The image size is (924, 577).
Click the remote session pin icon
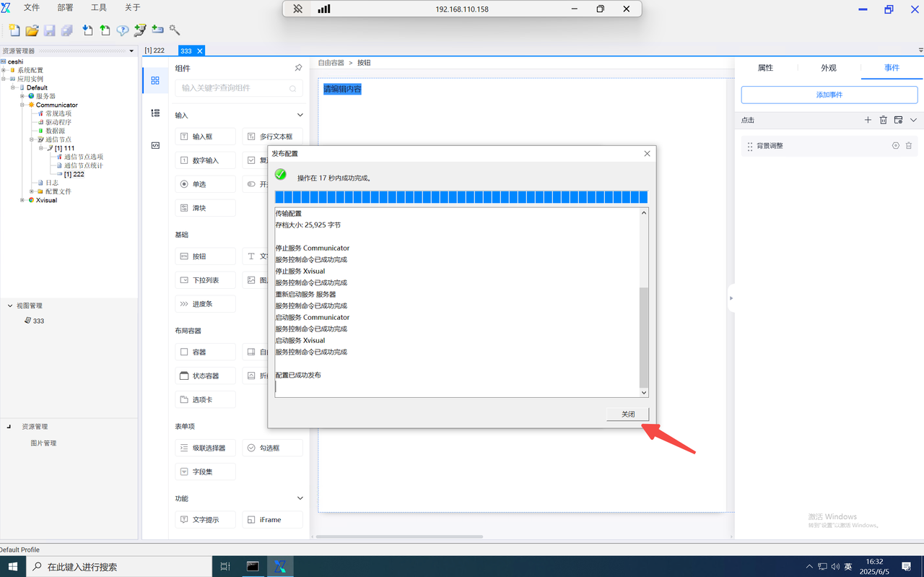pyautogui.click(x=297, y=9)
